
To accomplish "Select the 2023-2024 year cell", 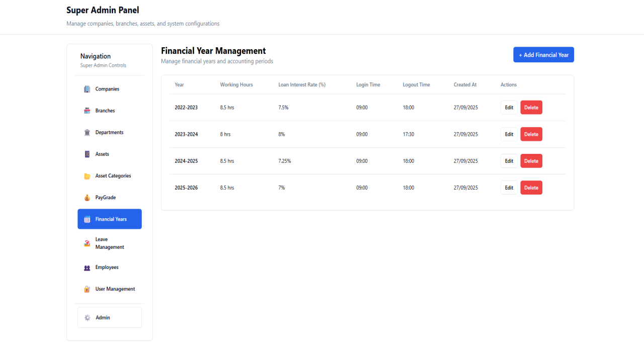I will [186, 134].
